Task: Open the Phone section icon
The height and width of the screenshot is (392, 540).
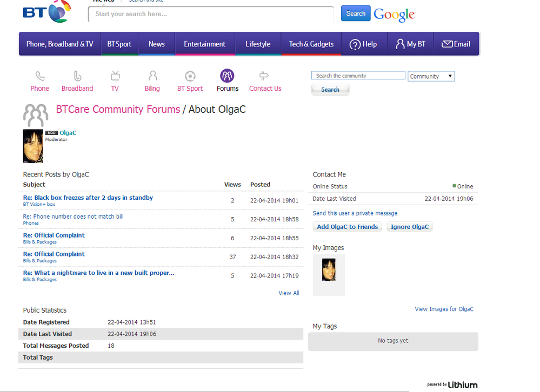Action: pos(40,76)
